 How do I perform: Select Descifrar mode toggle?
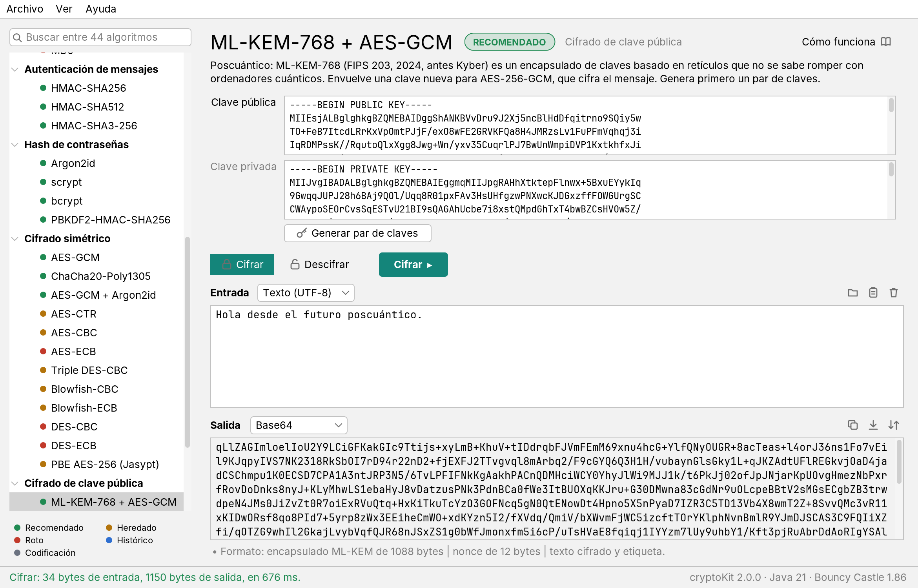pyautogui.click(x=319, y=265)
